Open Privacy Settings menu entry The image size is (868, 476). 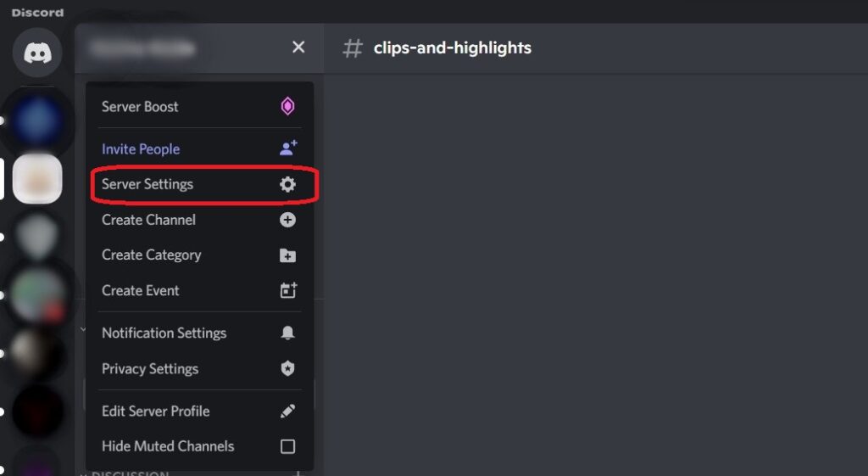[x=199, y=368]
